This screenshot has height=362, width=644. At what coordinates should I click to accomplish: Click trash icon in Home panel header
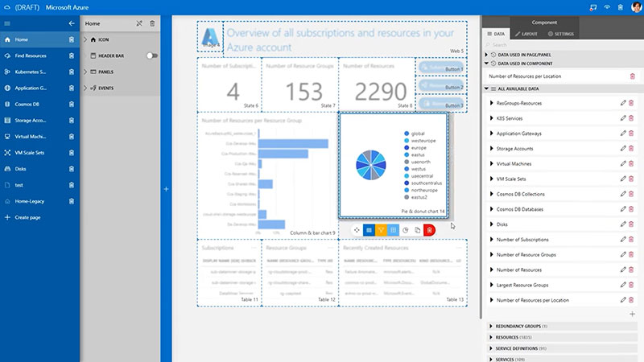[x=152, y=23]
